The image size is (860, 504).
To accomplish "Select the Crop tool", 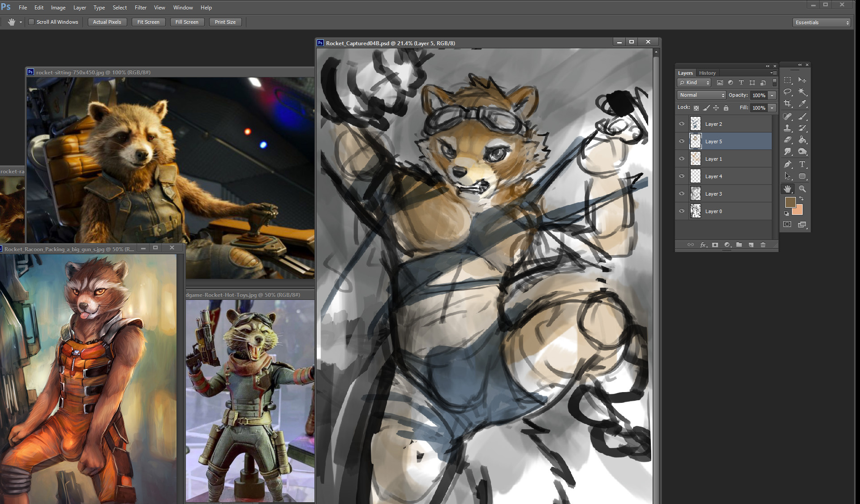I will click(x=787, y=104).
